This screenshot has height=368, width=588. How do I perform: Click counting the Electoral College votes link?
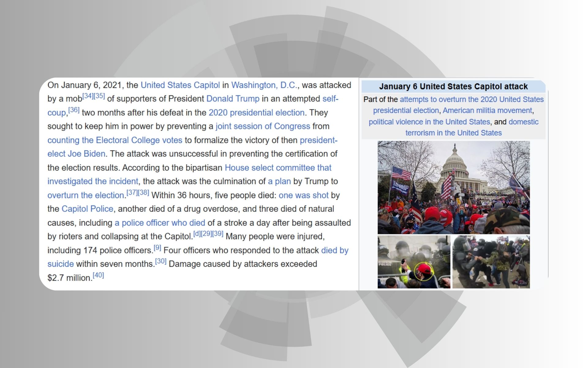(115, 140)
